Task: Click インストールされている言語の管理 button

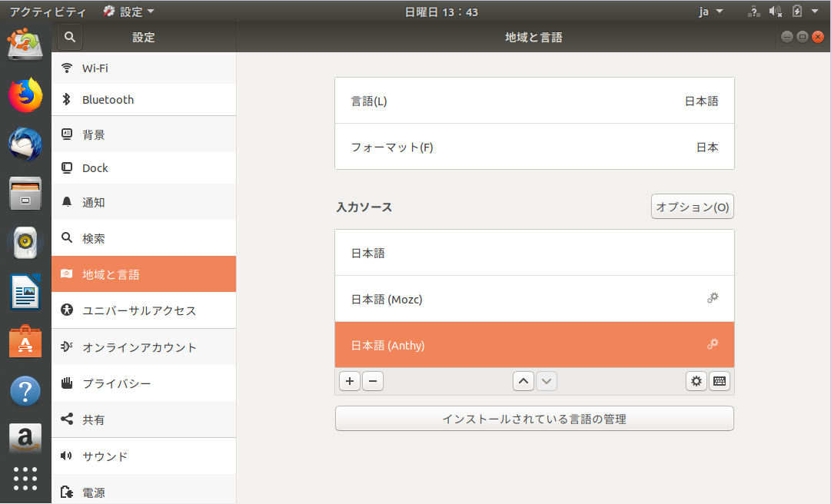Action: [x=534, y=419]
